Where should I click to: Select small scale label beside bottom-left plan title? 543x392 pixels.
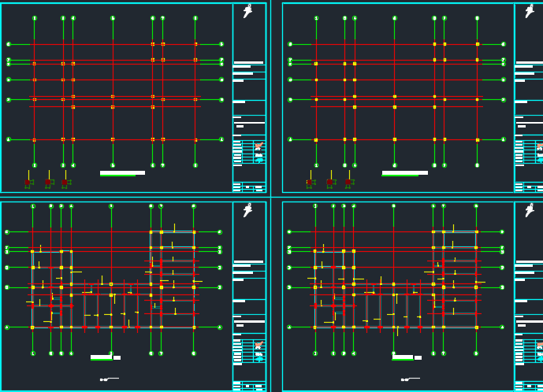point(117,357)
